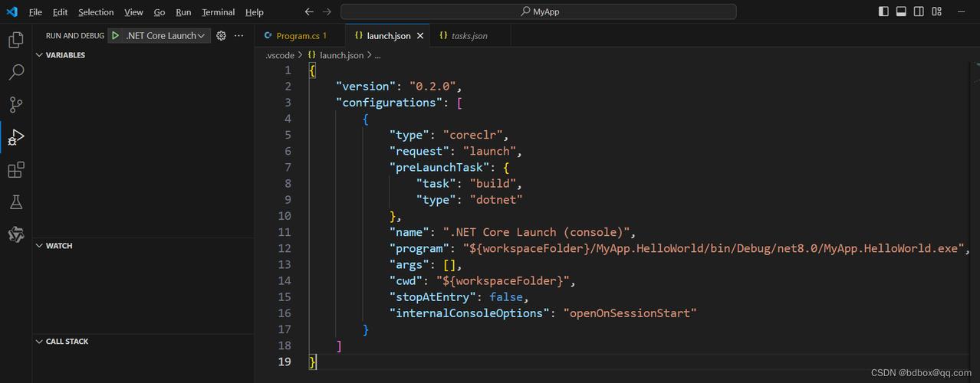Open the Selection menu

[96, 12]
